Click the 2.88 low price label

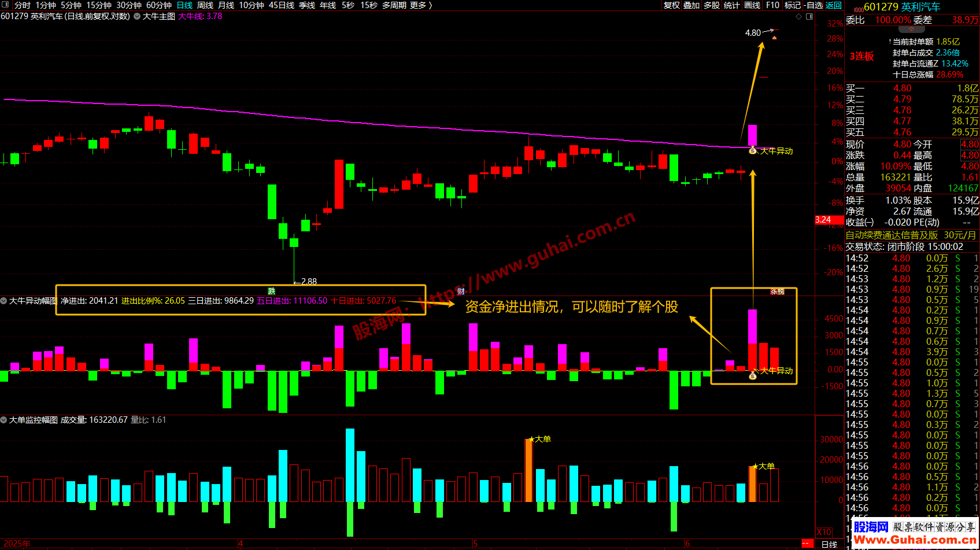coord(309,282)
